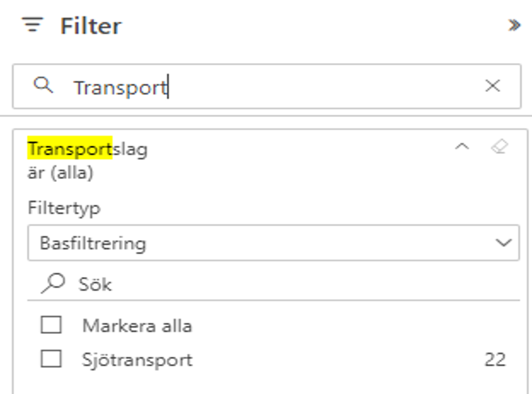Viewport: 532px width, 394px height.
Task: Tick the Markera alla checkbox
Action: click(51, 325)
